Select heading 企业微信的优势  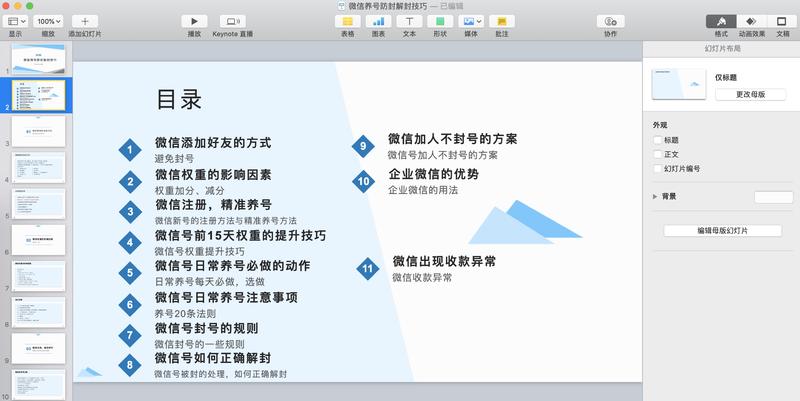click(x=434, y=174)
